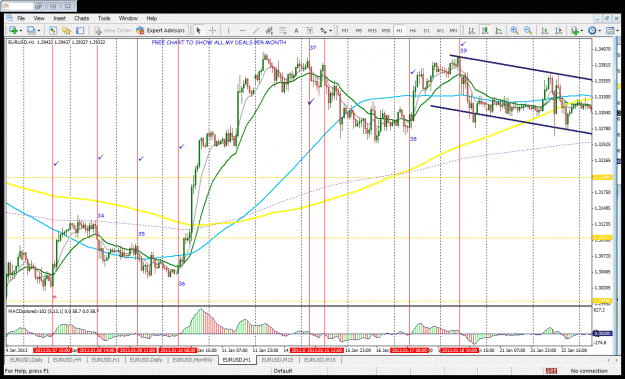Expand the New Chart dropdown arrow
The image size is (625, 379).
pyautogui.click(x=20, y=31)
